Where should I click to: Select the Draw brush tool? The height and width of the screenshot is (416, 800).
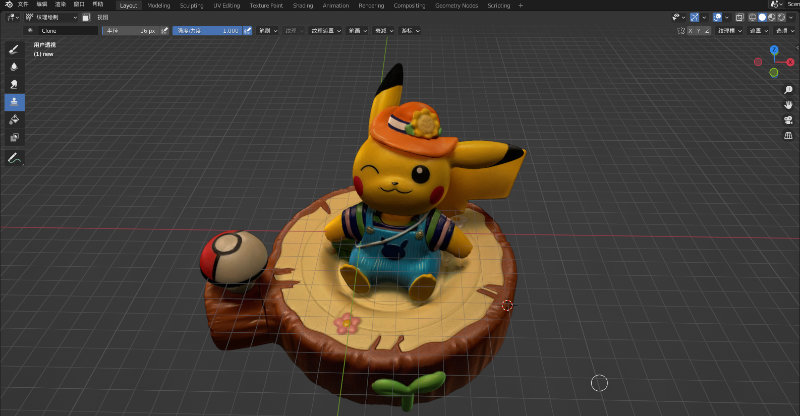(x=15, y=48)
